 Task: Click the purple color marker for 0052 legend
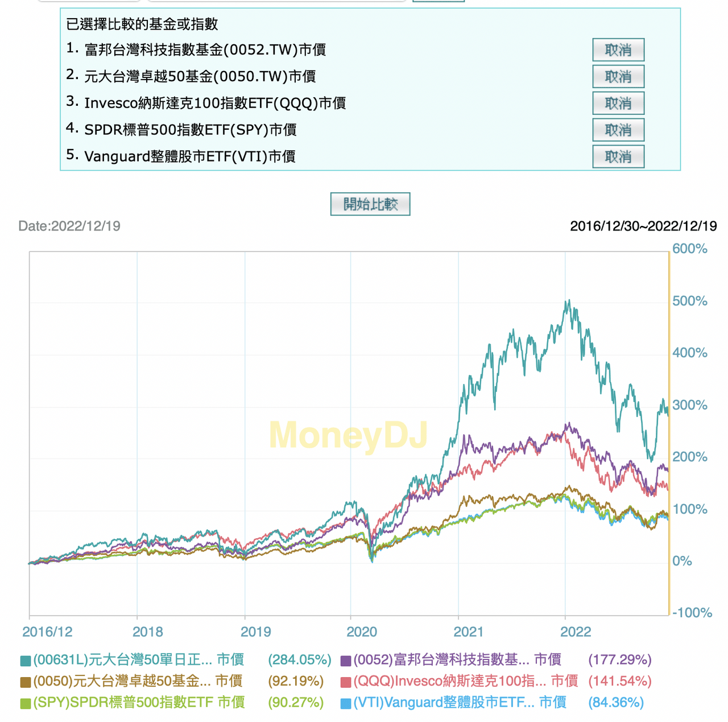point(345,659)
